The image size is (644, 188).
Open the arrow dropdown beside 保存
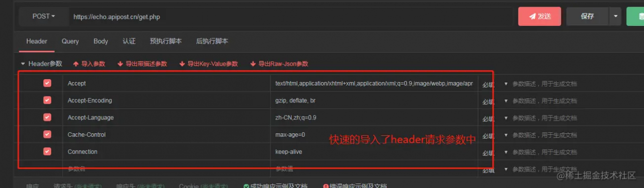point(615,16)
